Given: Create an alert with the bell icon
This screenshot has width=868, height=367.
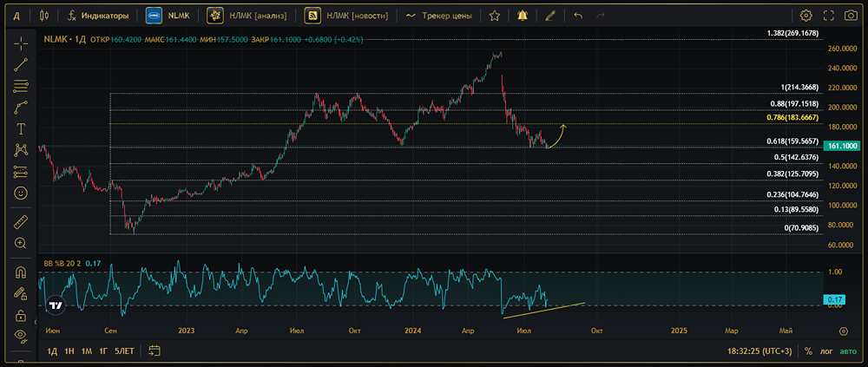Looking at the screenshot, I should pos(522,16).
